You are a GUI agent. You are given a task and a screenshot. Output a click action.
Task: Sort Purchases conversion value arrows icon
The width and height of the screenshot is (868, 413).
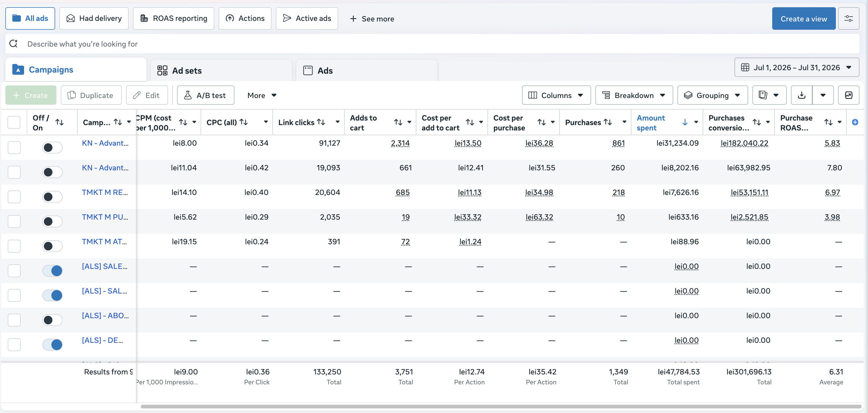click(x=757, y=122)
